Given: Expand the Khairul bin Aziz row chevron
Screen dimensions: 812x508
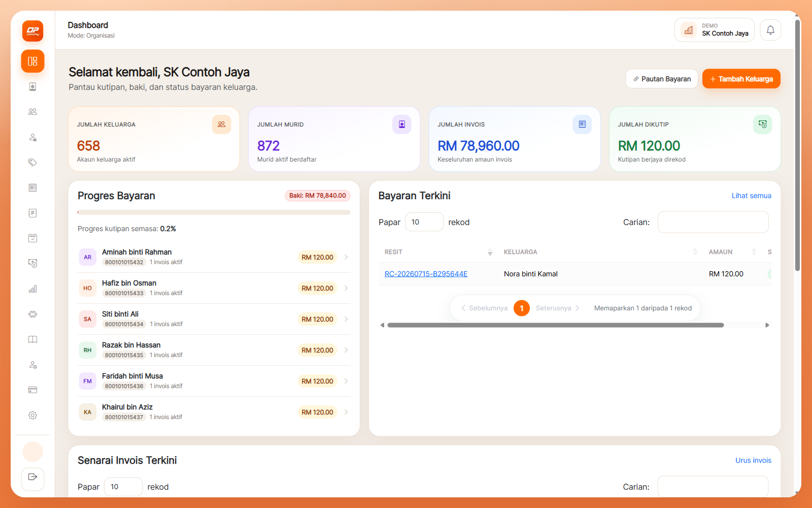Looking at the screenshot, I should [346, 412].
